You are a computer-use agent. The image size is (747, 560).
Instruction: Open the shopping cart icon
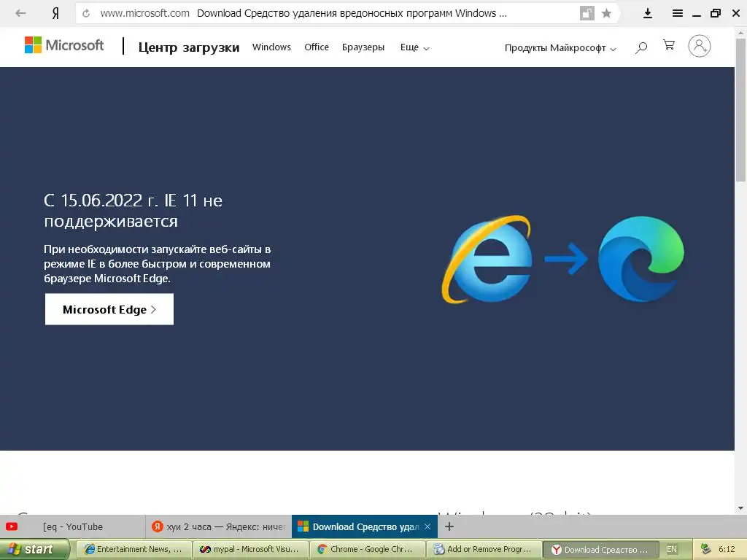[669, 45]
